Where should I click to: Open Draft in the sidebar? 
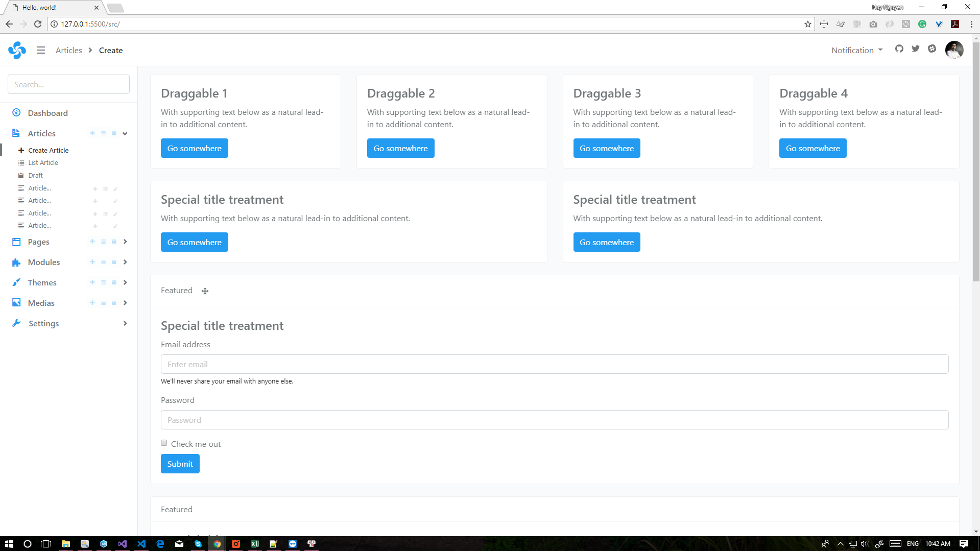point(35,175)
